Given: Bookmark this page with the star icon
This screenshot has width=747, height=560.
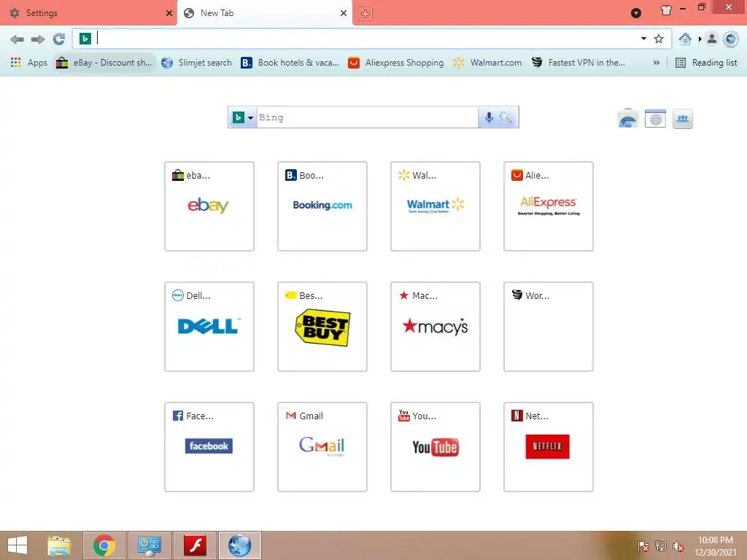Looking at the screenshot, I should click(659, 39).
